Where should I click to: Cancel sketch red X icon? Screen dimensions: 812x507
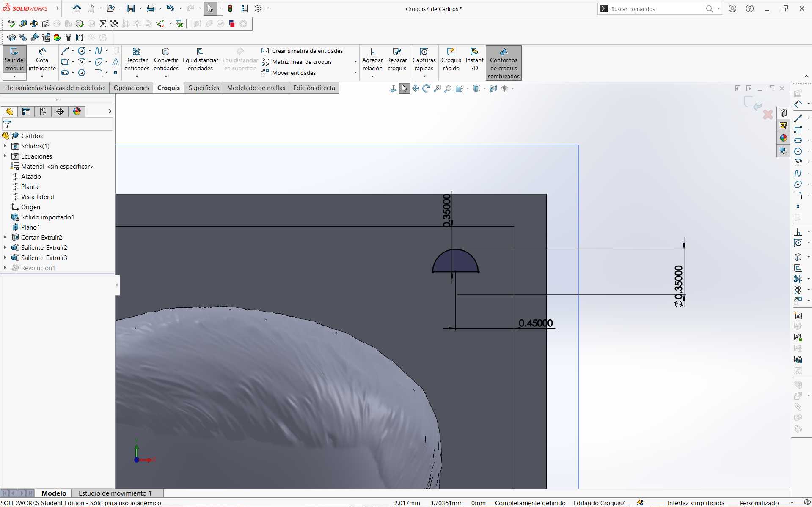[768, 114]
